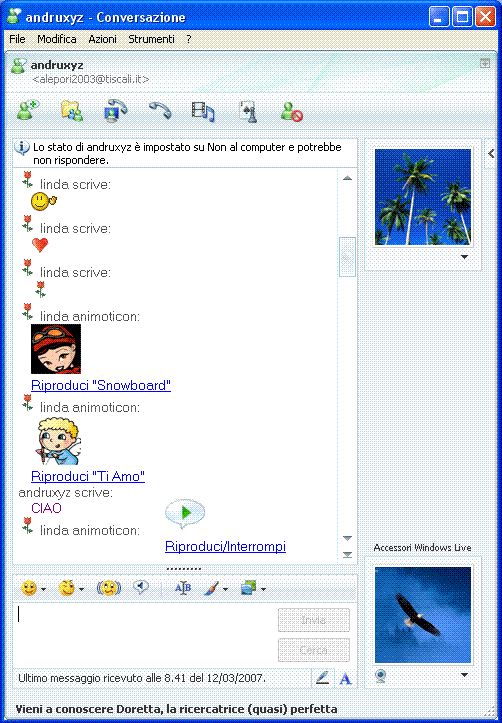The height and width of the screenshot is (723, 502).
Task: Open the Azioni menu
Action: click(x=102, y=39)
